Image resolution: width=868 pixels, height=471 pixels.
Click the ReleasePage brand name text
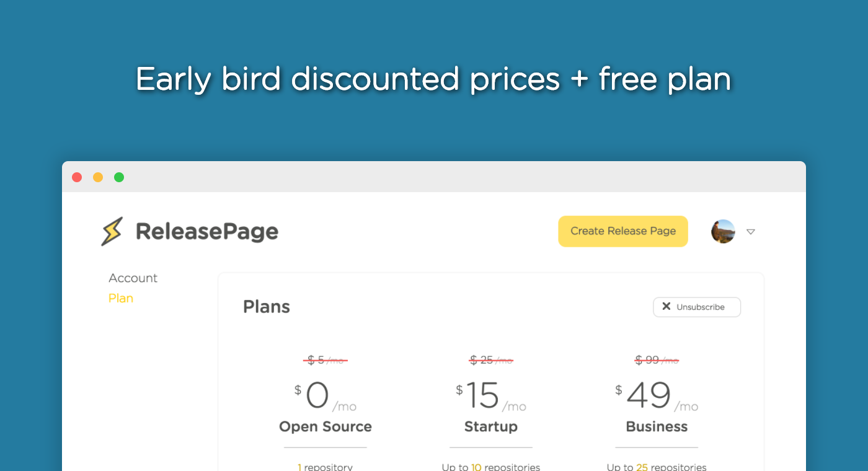[207, 232]
